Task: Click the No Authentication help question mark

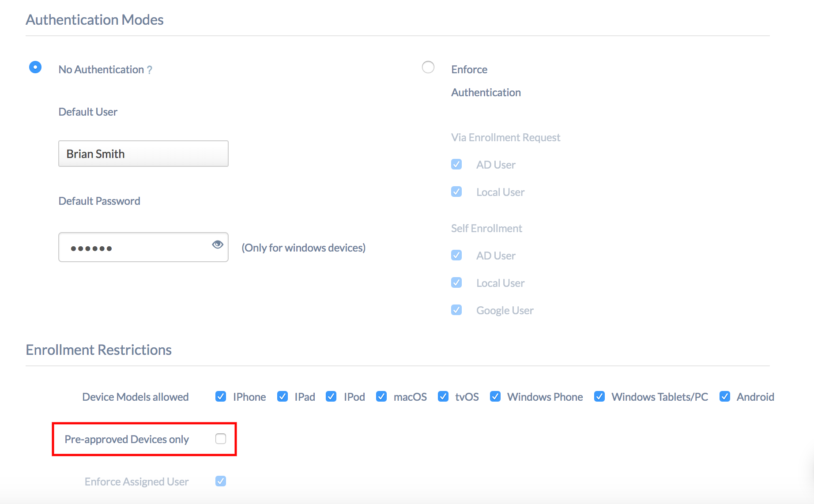Action: pos(150,70)
